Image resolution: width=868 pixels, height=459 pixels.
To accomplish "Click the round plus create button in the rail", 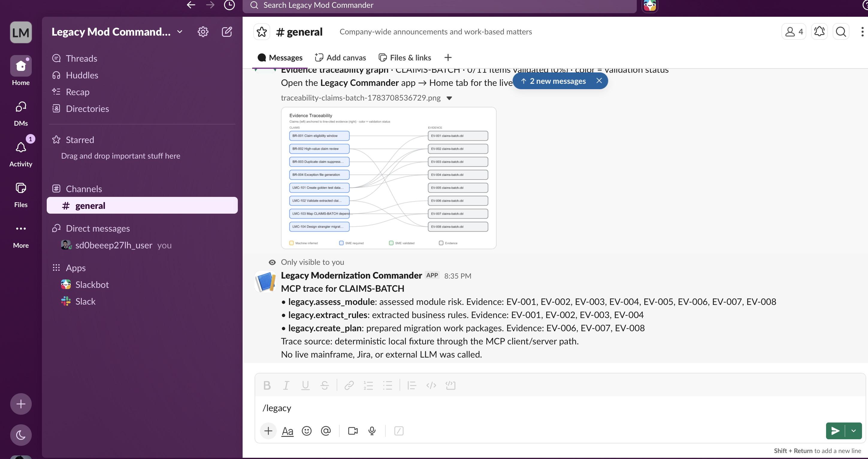I will pyautogui.click(x=21, y=404).
